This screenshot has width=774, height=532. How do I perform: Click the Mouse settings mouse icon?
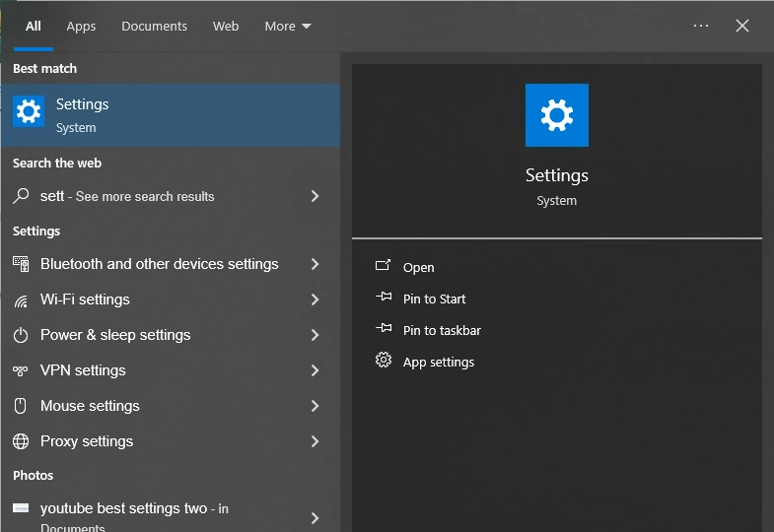pos(21,406)
